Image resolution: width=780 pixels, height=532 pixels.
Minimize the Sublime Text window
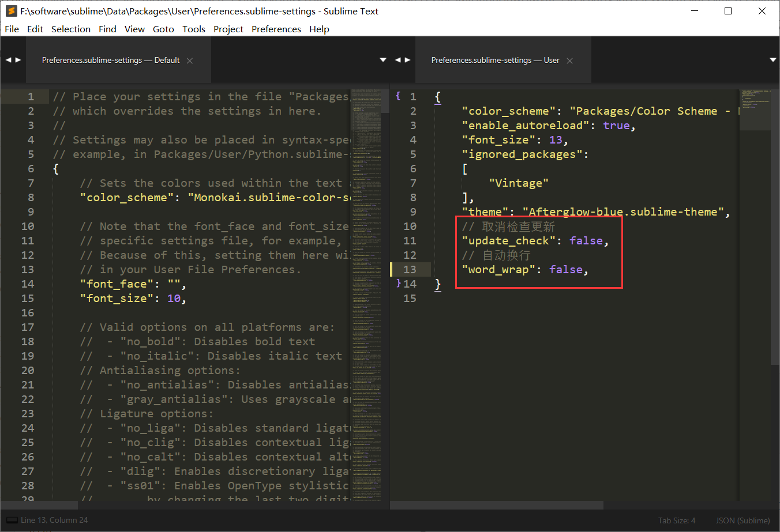click(695, 11)
